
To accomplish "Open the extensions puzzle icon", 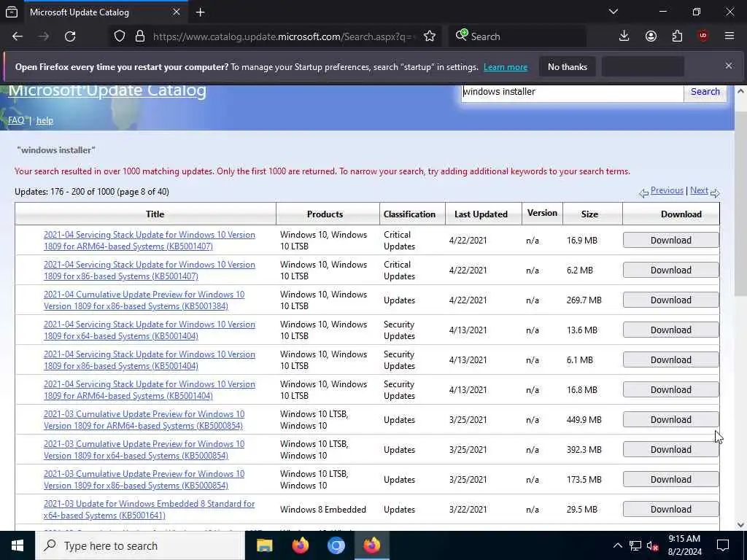I will click(x=677, y=36).
